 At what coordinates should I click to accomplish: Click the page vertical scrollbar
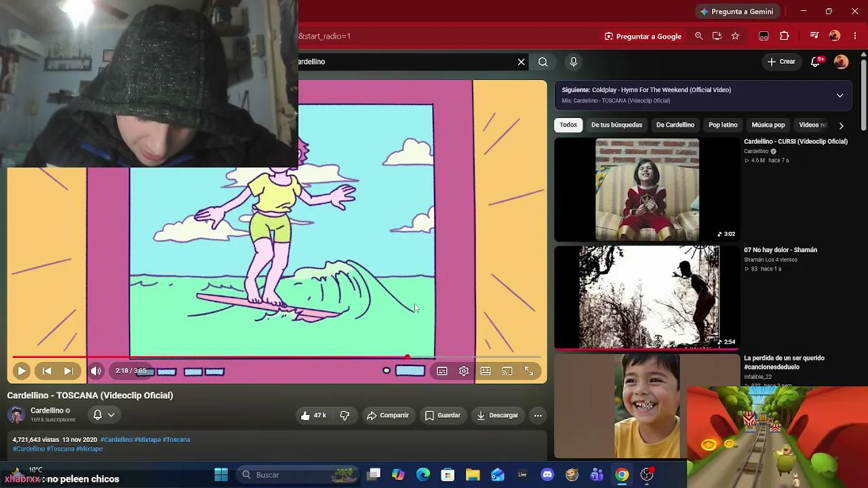click(863, 95)
